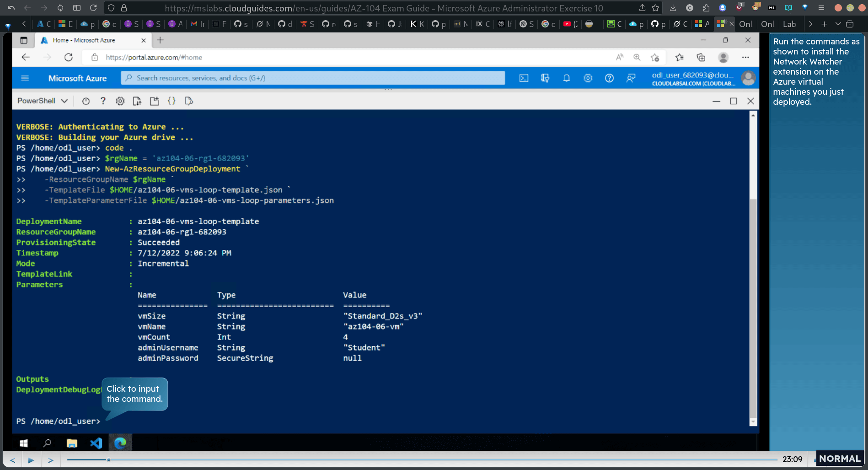
Task: Click 'DeploymentDebugLog' output label
Action: click(x=59, y=390)
